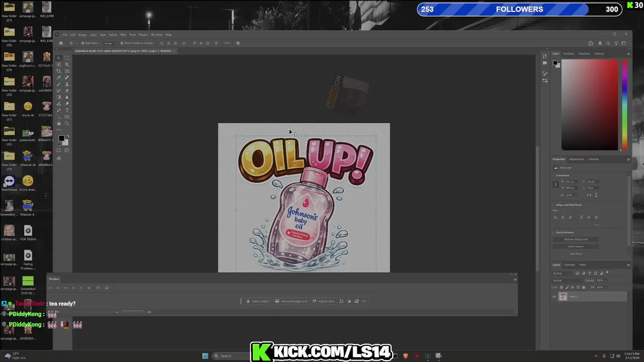Viewport: 644px width, 362px height.
Task: Select the Move tool in the toolbox
Action: pos(59,58)
